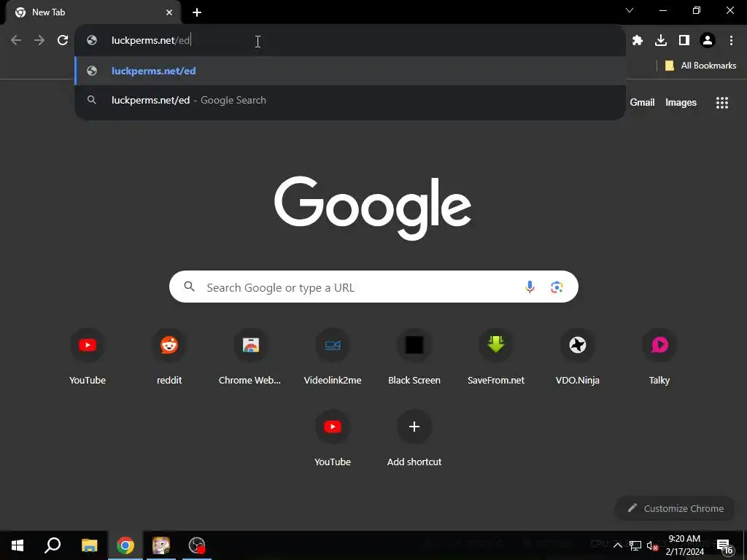Open Chrome's three-dot menu

point(731,41)
